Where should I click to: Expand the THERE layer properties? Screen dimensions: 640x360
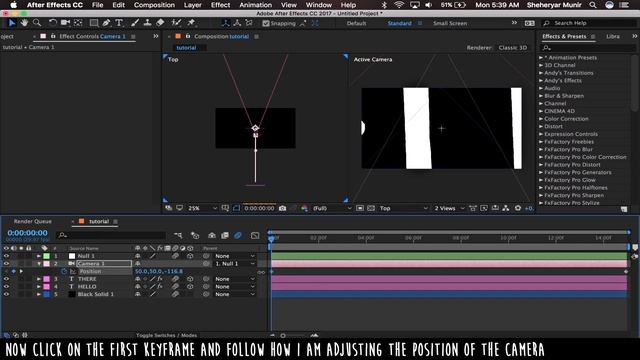click(x=39, y=279)
